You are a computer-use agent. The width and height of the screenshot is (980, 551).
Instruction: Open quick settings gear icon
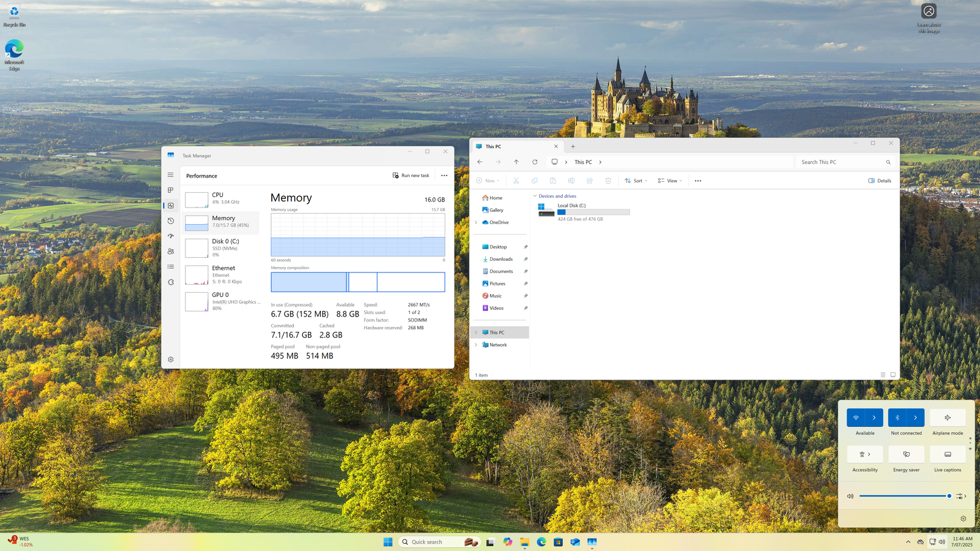[x=963, y=519]
